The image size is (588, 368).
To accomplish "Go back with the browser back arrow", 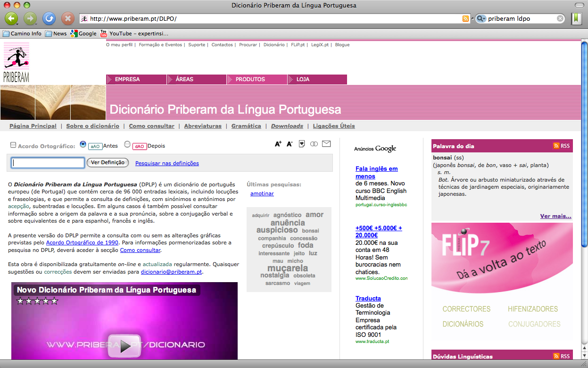I will tap(10, 18).
